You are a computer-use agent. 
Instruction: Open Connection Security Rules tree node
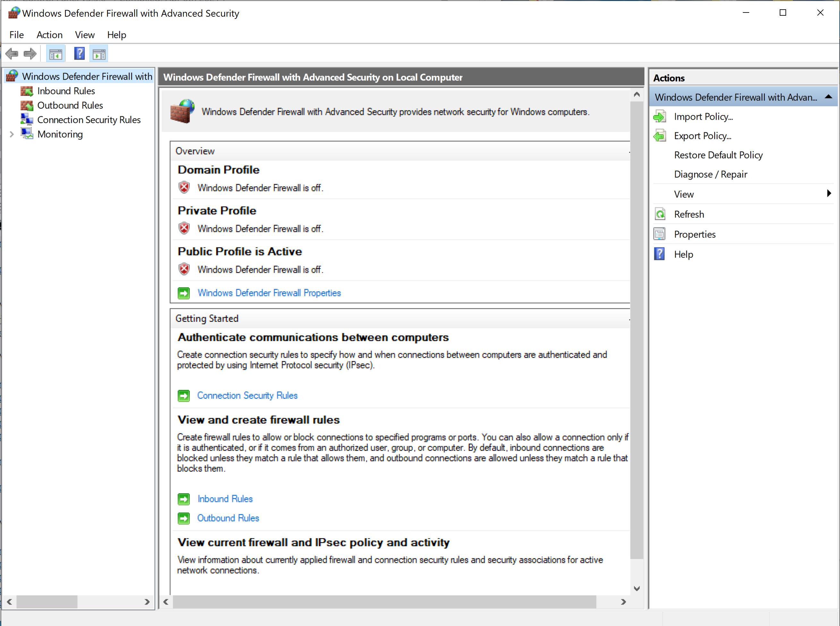coord(89,120)
